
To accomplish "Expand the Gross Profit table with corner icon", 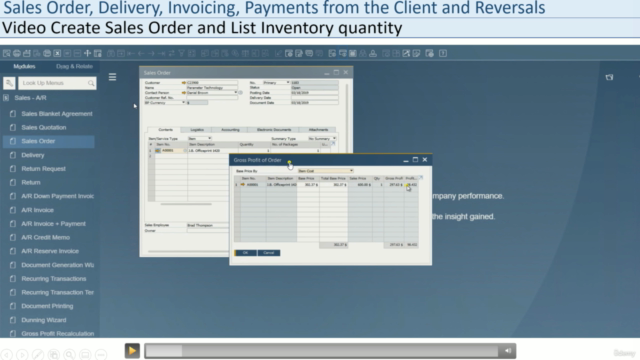I will 421,178.
